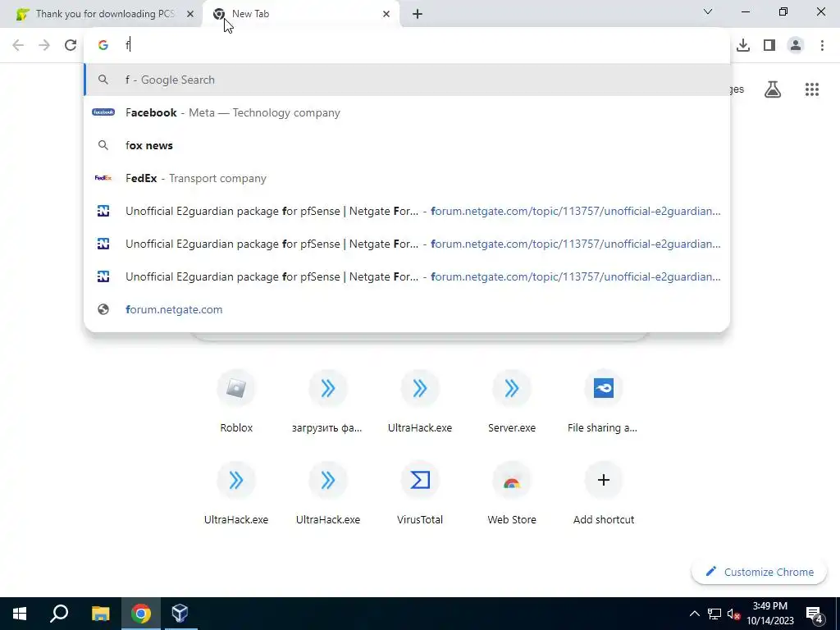Select the forum.netgate.com suggestion
840x630 pixels.
click(407, 309)
